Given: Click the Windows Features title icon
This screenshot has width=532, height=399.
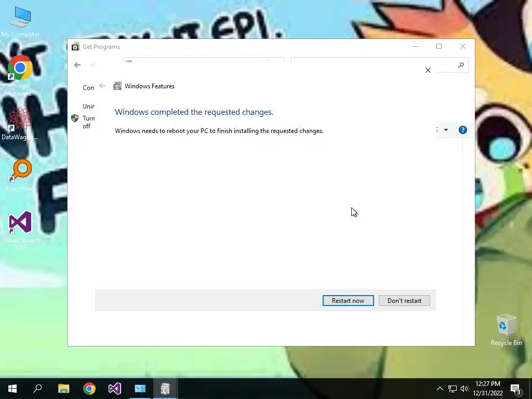Looking at the screenshot, I should 118,86.
